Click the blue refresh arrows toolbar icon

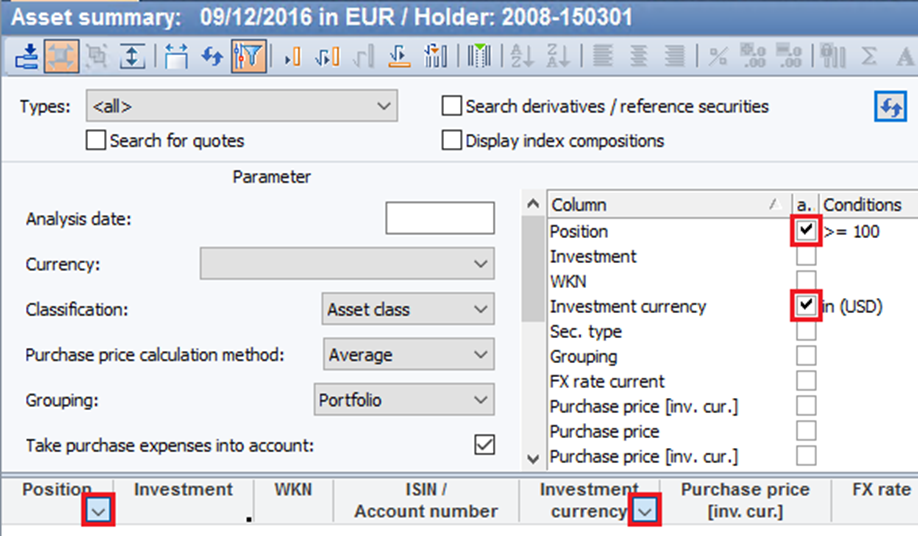pos(212,57)
